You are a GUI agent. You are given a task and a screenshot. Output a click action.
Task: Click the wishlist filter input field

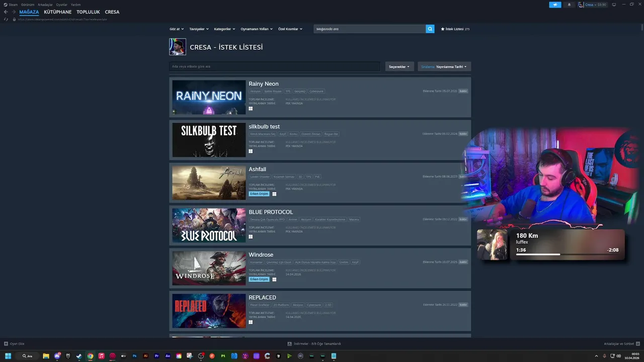[x=275, y=66]
